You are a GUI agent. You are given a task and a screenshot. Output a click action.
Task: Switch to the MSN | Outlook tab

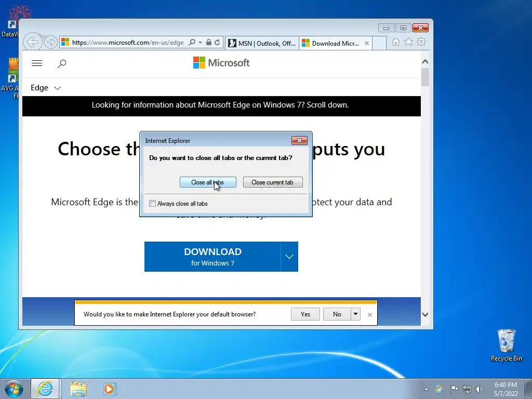tap(262, 44)
